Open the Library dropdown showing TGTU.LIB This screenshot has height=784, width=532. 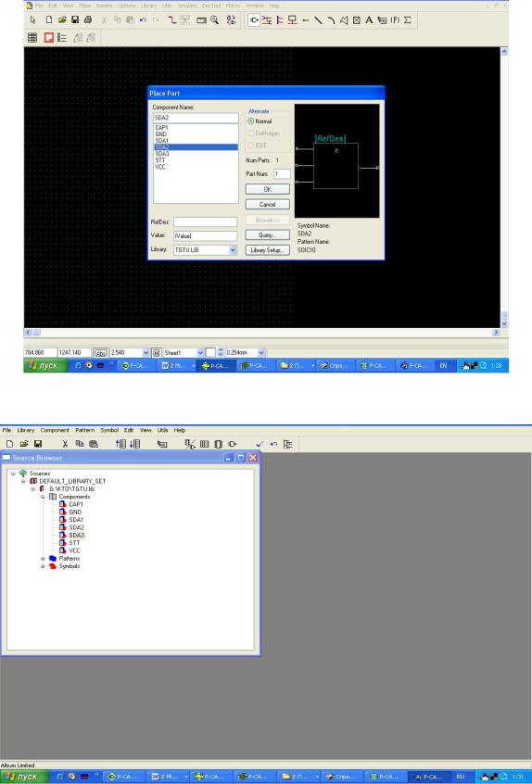233,249
